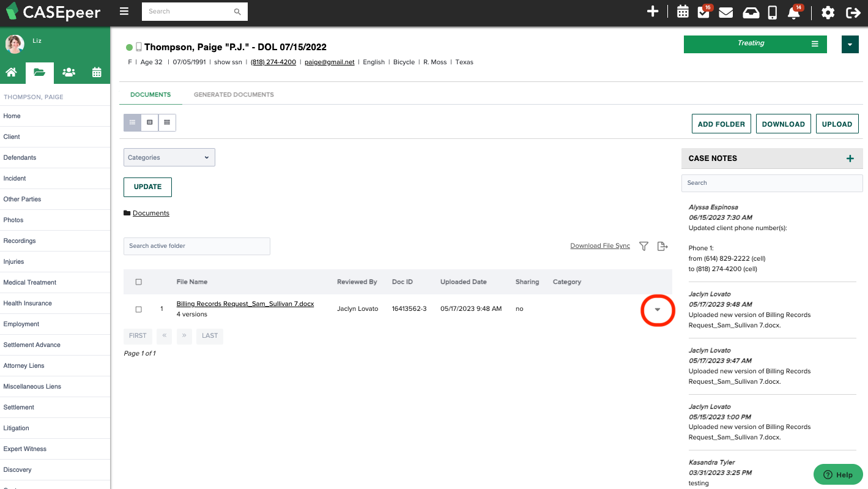Open the calendar icon in top bar
The height and width of the screenshot is (489, 868).
pos(683,12)
